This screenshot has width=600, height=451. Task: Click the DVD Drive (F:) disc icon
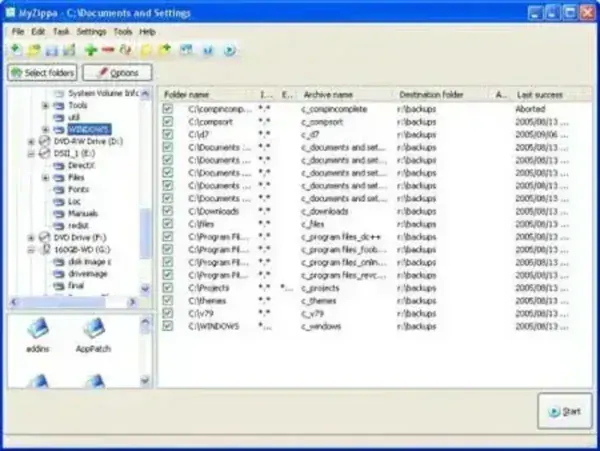[45, 237]
